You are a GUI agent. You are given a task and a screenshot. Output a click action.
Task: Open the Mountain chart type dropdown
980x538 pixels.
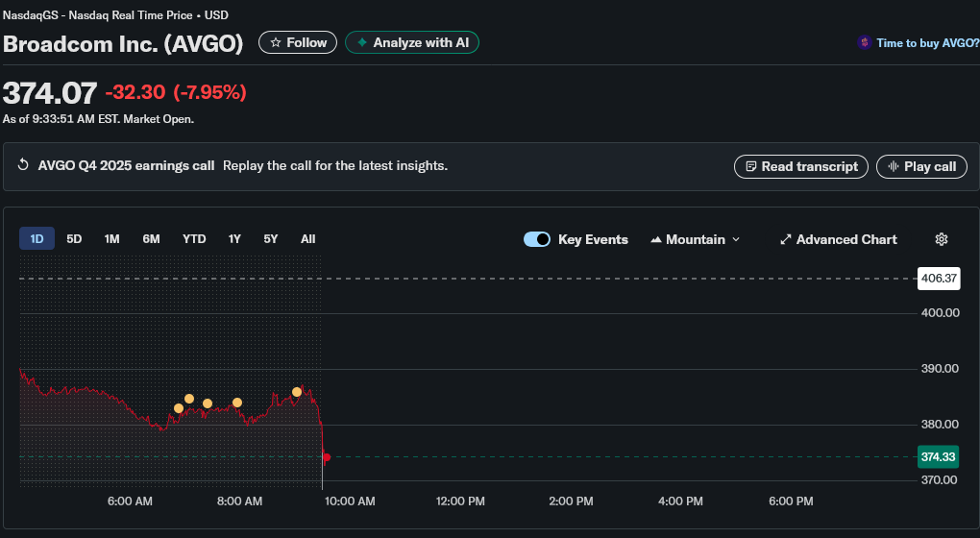click(695, 239)
